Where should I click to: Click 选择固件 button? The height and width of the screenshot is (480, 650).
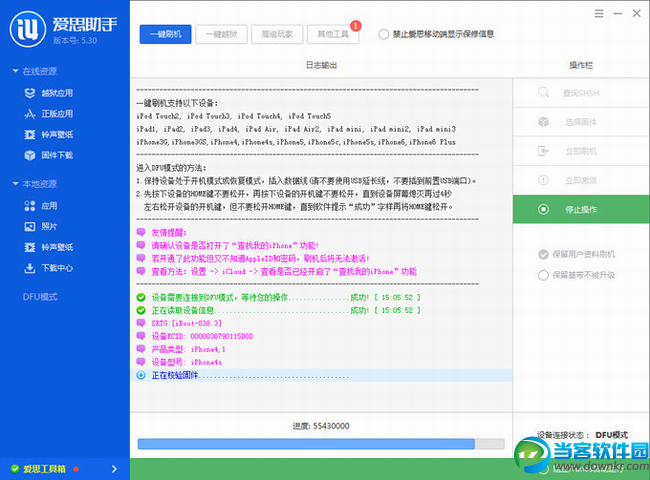[581, 122]
